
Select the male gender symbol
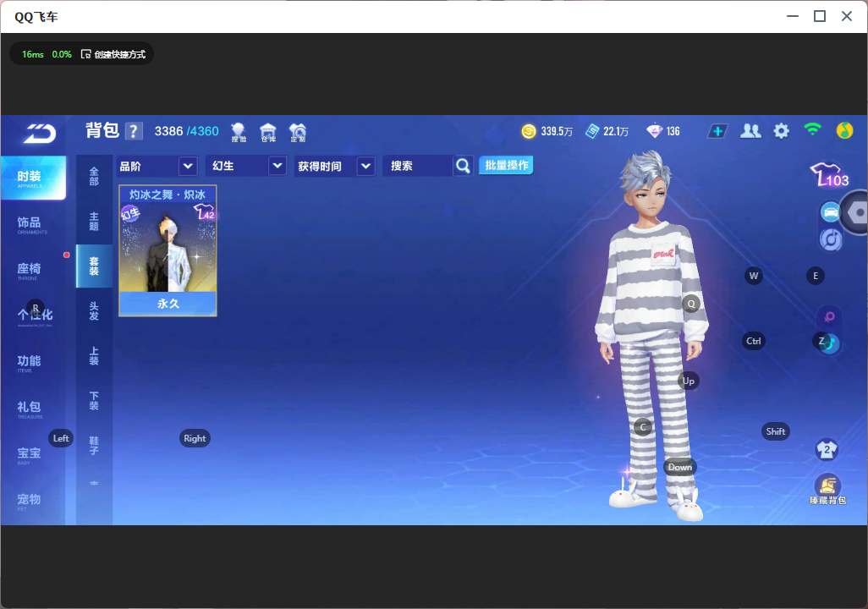(x=830, y=343)
